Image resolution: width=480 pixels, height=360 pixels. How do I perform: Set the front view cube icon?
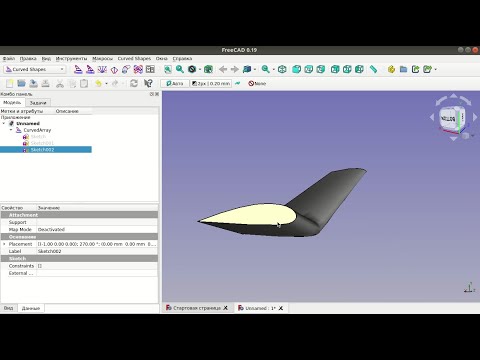coord(296,69)
